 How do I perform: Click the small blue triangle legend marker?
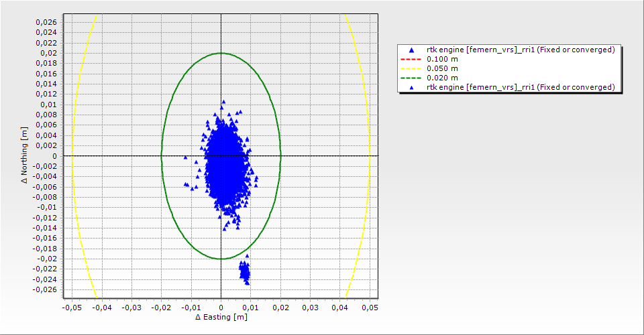(x=412, y=87)
